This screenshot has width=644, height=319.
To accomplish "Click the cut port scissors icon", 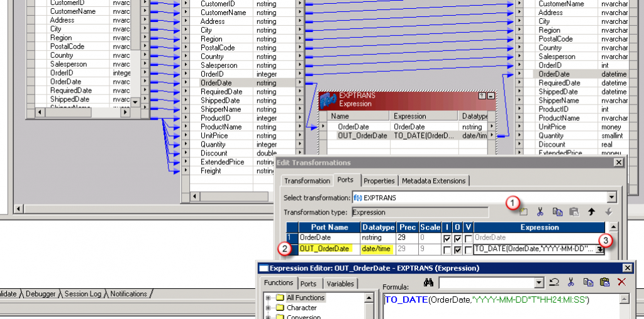I will coord(540,212).
